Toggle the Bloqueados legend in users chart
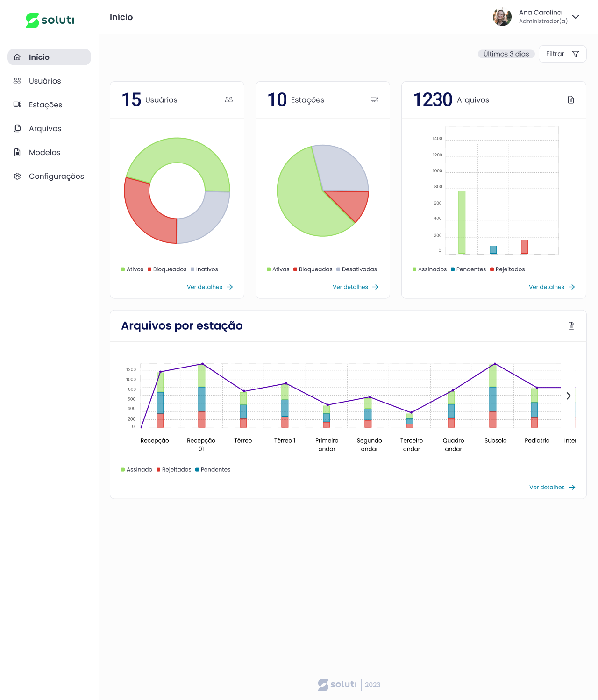The height and width of the screenshot is (700, 598). point(167,269)
